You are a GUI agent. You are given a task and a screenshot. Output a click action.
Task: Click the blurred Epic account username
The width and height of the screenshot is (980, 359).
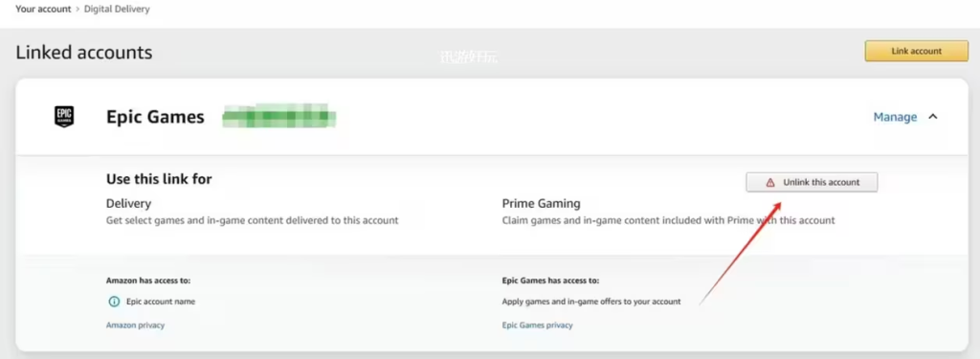coord(279,117)
